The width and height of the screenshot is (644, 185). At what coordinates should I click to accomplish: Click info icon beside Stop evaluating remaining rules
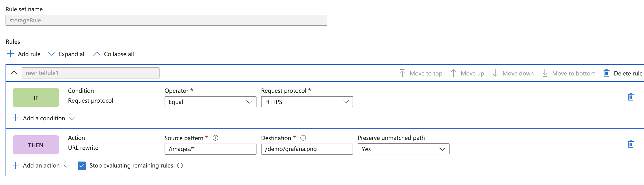180,165
